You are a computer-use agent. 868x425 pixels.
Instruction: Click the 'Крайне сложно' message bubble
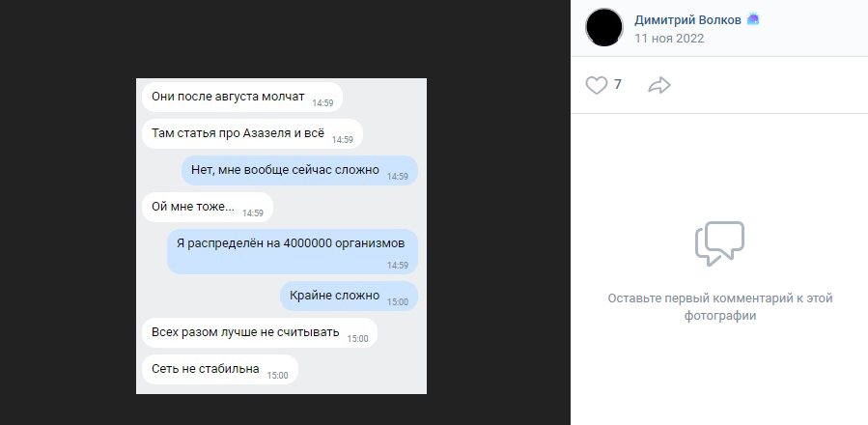click(349, 296)
